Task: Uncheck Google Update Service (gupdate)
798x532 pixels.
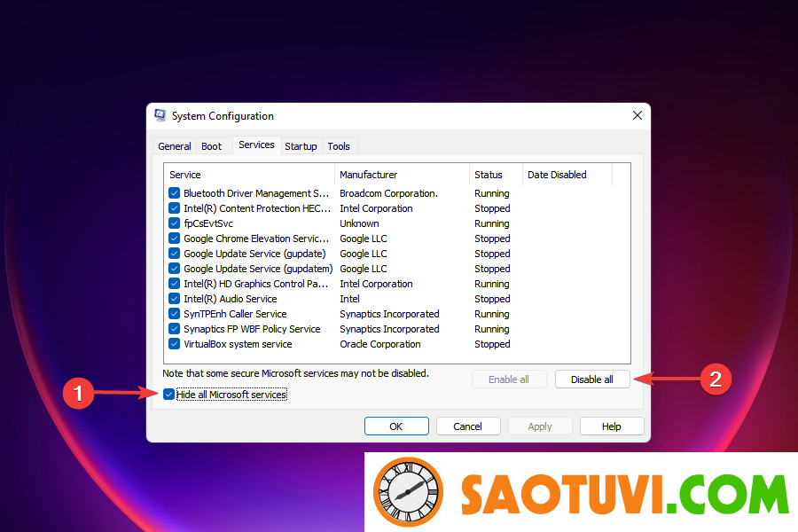Action: point(174,253)
